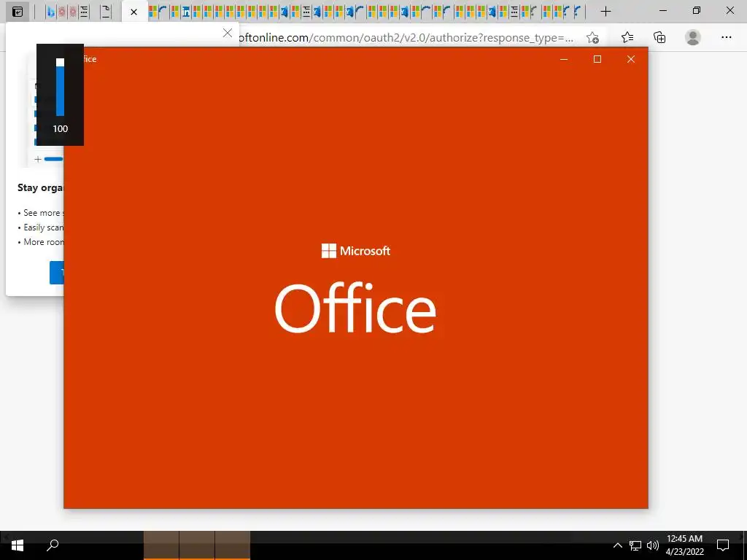Image resolution: width=747 pixels, height=560 pixels.
Task: Open taskbar search
Action: point(53,545)
